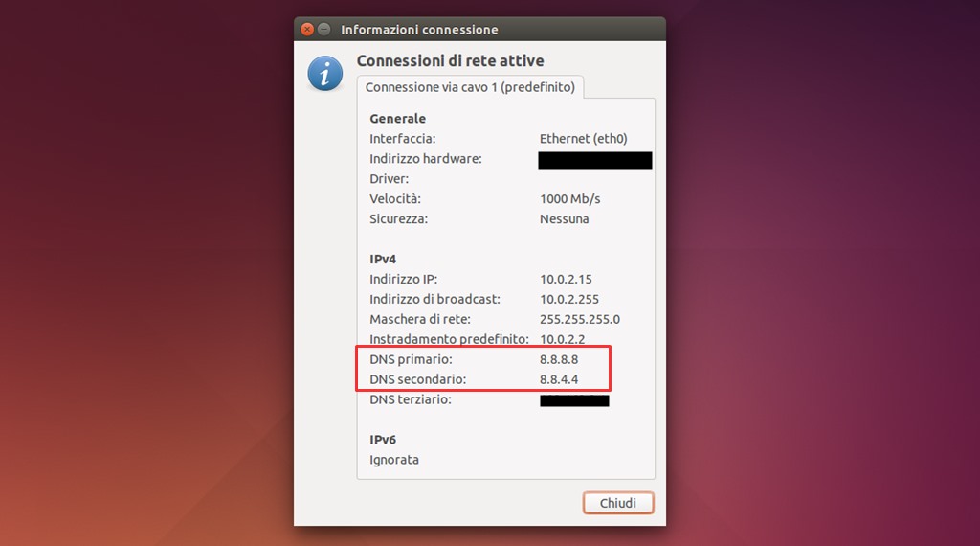Click the redacted hardware address field
Screen dimensions: 980x546
[595, 160]
